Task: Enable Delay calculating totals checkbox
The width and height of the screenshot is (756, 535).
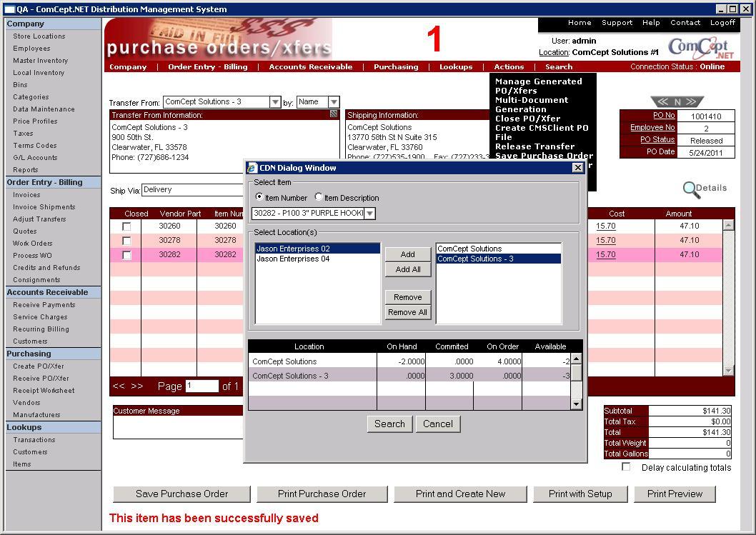Action: tap(626, 467)
